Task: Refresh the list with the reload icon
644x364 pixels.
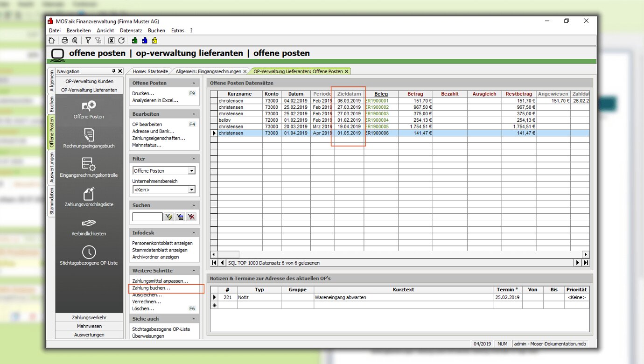Action: (x=121, y=41)
